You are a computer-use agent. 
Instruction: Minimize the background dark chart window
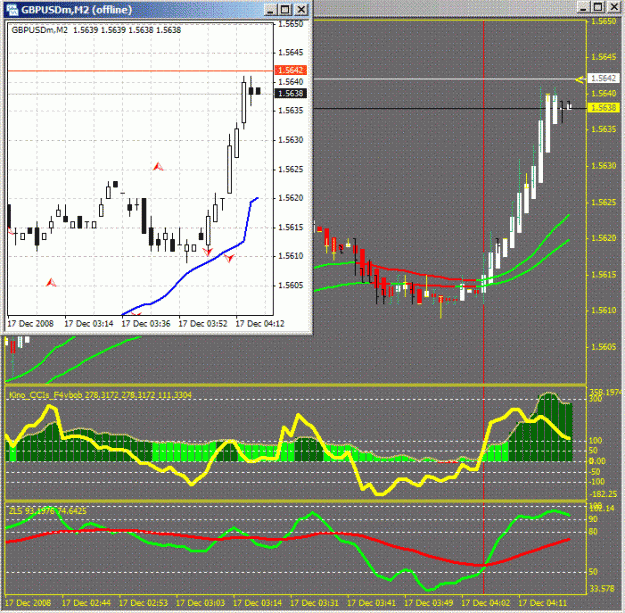tap(584, 7)
